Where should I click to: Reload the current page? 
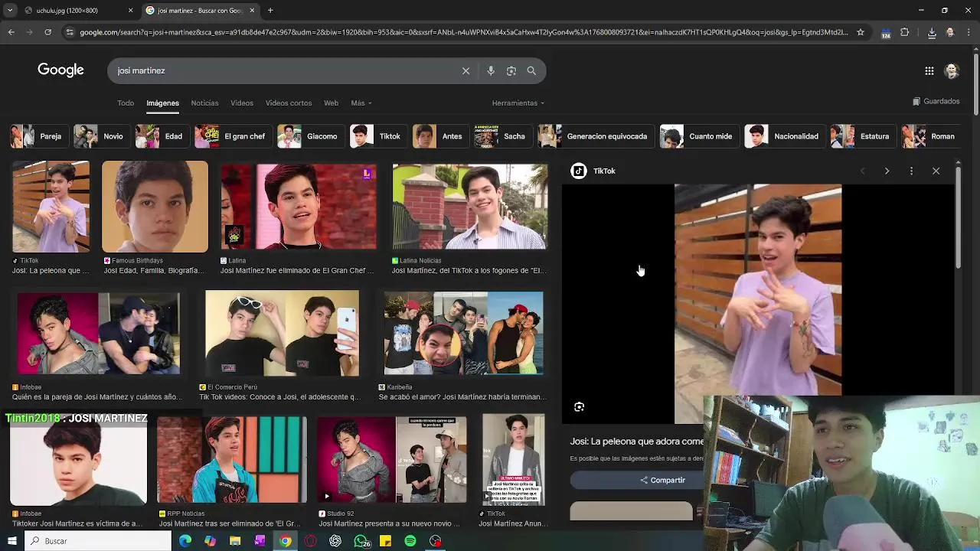pyautogui.click(x=47, y=32)
